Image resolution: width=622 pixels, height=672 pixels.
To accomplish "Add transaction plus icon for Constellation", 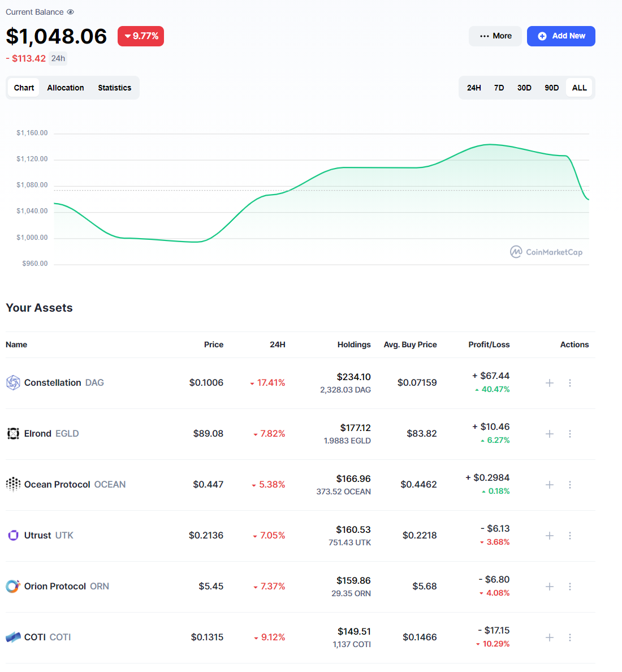I will tap(550, 383).
